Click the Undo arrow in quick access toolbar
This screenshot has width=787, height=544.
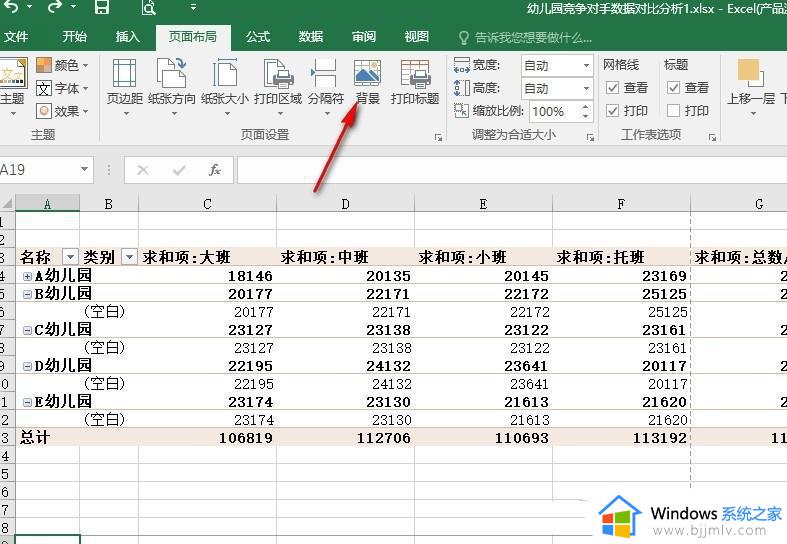12,7
